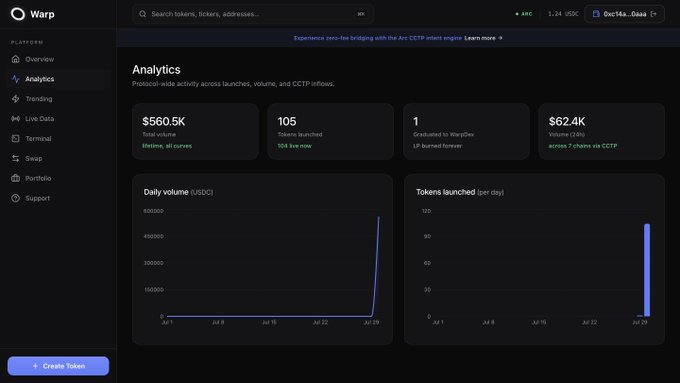
Task: Click the 0xc14a...0aaa wallet button
Action: [624, 14]
